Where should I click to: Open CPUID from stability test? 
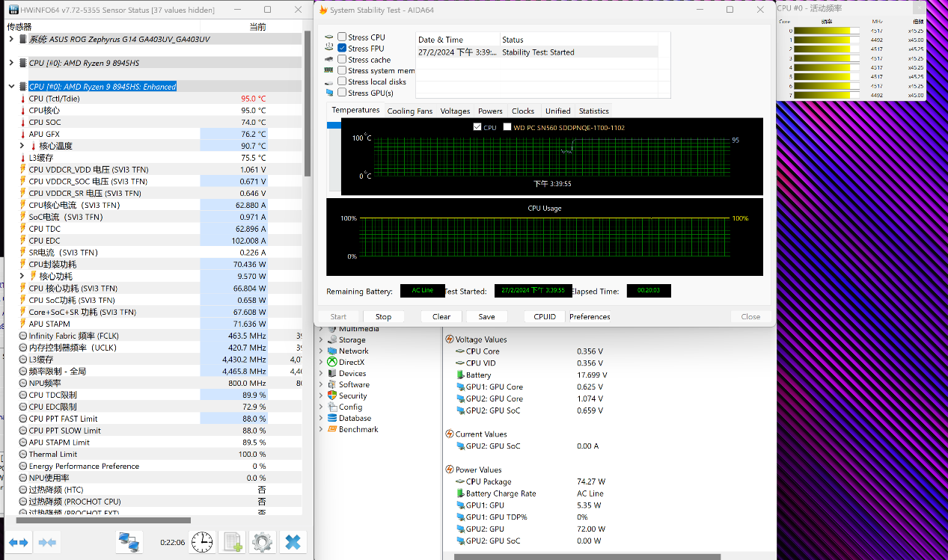[x=545, y=316]
